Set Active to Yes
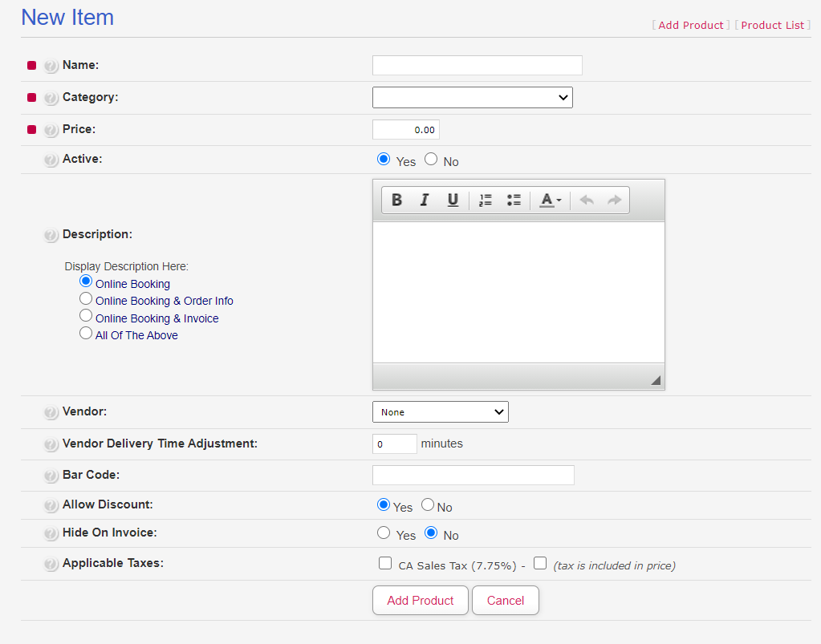The image size is (821, 644). coord(384,159)
